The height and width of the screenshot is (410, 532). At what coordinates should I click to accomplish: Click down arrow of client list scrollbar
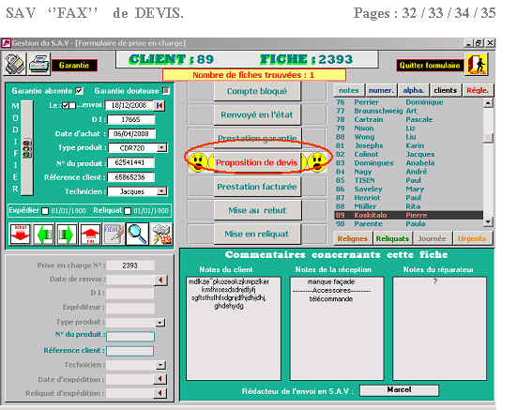[488, 222]
